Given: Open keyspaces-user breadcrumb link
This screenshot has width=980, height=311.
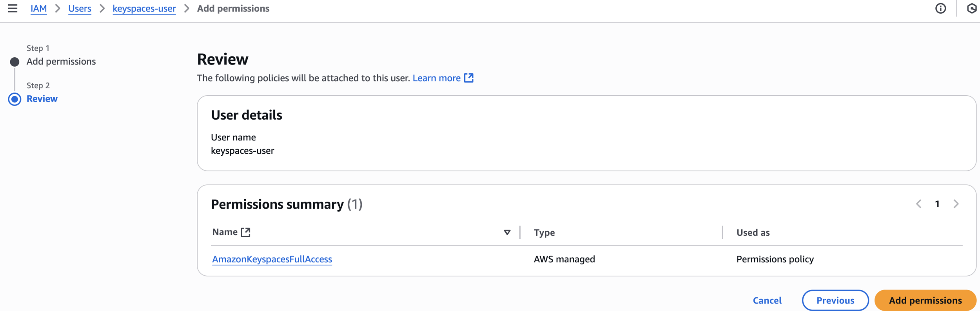Looking at the screenshot, I should point(144,8).
